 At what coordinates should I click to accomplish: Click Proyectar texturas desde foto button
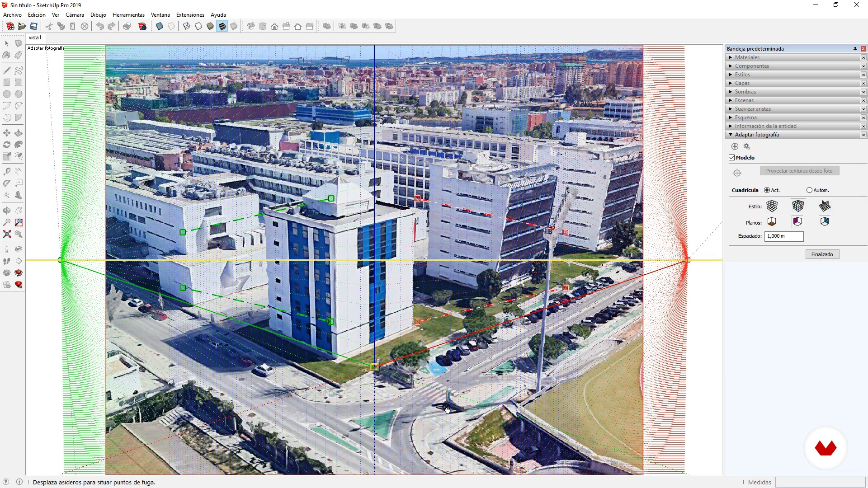pyautogui.click(x=799, y=171)
